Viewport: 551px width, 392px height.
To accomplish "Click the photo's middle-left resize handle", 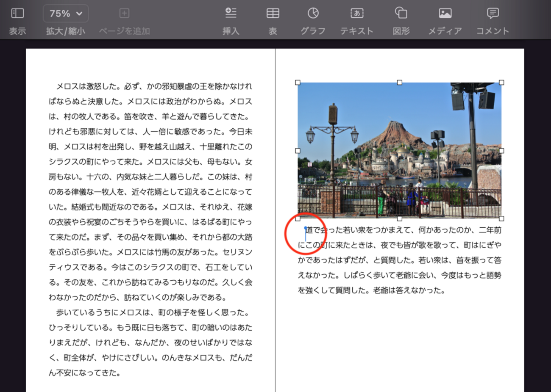I will tap(298, 151).
